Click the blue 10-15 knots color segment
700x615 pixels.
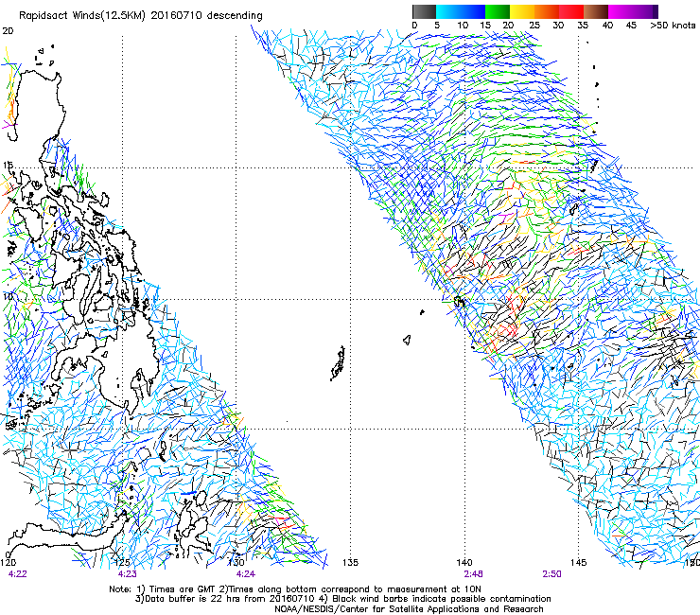[x=473, y=11]
